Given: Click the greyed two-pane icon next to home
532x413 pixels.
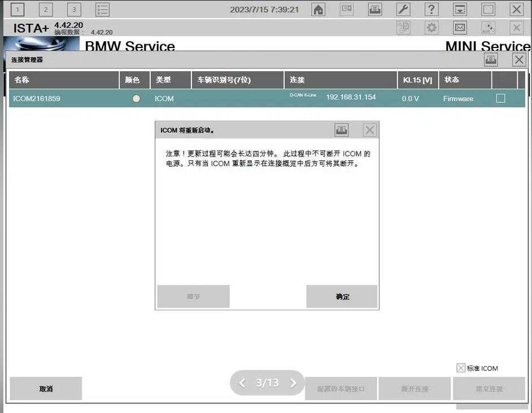Looking at the screenshot, I should tap(346, 10).
